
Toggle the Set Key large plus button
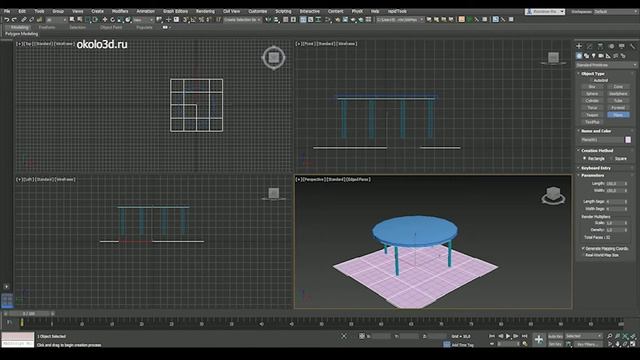(x=539, y=339)
